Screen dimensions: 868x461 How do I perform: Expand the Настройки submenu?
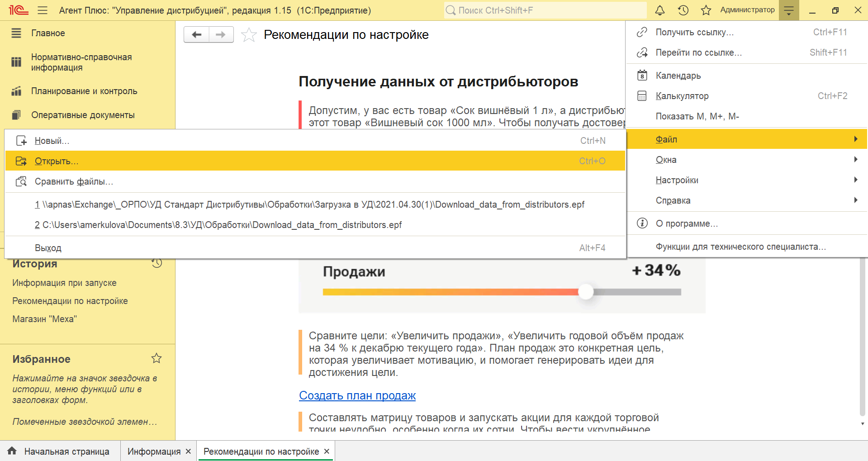pos(747,180)
